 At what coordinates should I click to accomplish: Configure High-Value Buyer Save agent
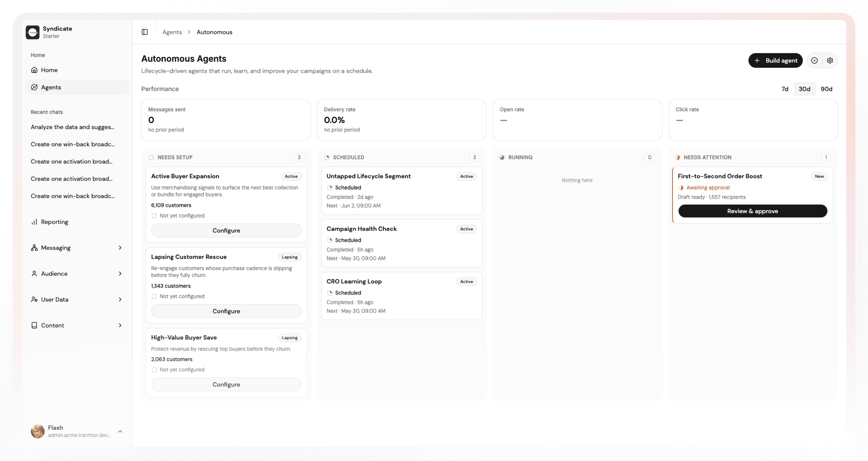(x=226, y=384)
